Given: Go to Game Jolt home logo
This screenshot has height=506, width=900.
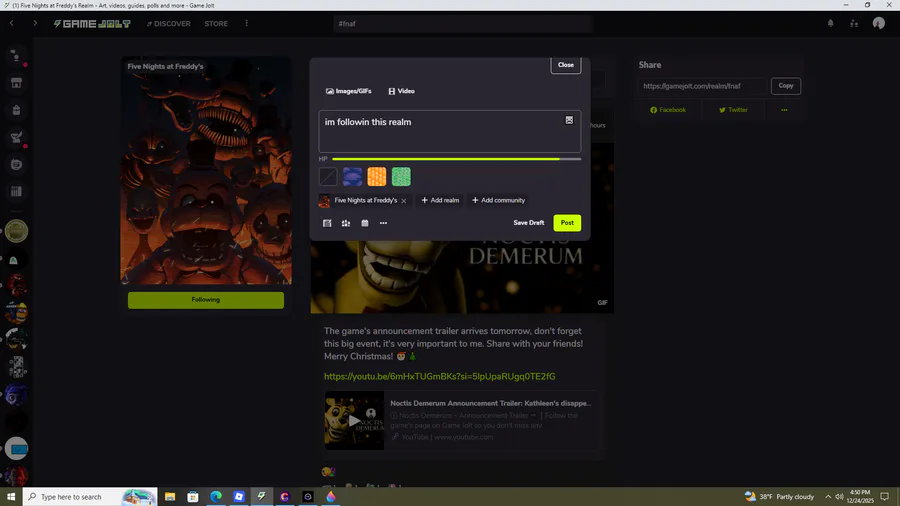Looking at the screenshot, I should point(92,24).
